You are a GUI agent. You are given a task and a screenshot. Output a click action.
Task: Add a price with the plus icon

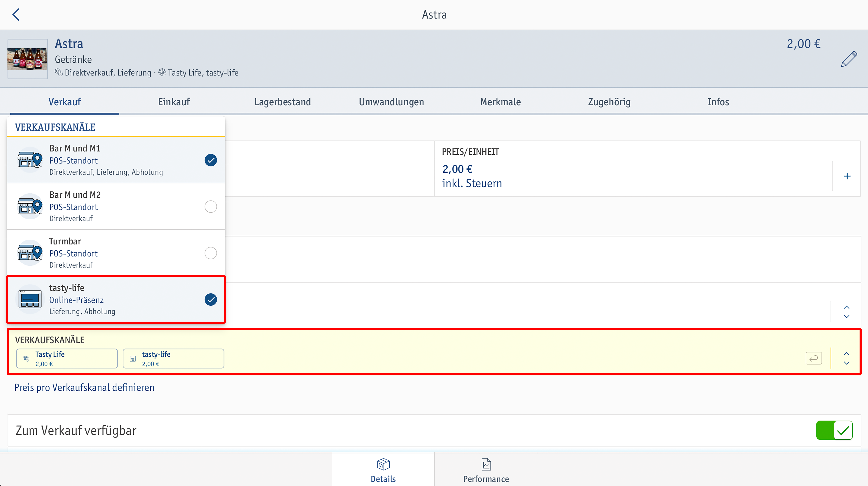pyautogui.click(x=847, y=176)
